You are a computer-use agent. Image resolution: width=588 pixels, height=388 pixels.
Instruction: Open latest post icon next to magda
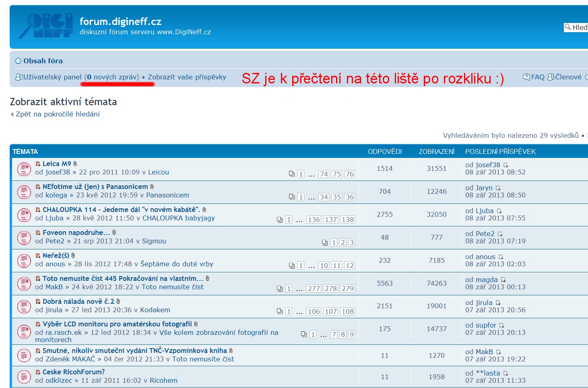503,280
